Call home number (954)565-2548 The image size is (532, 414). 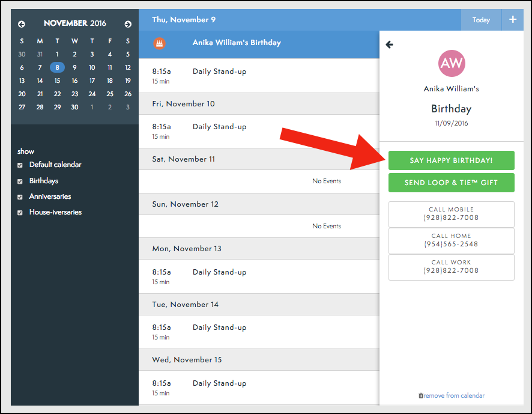[451, 240]
